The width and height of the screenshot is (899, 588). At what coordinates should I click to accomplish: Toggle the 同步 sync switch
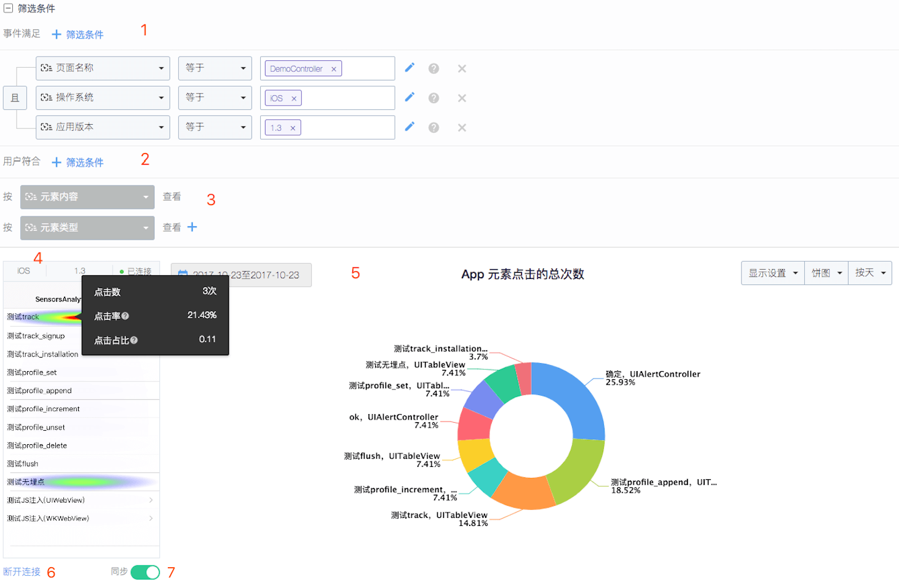(x=145, y=572)
